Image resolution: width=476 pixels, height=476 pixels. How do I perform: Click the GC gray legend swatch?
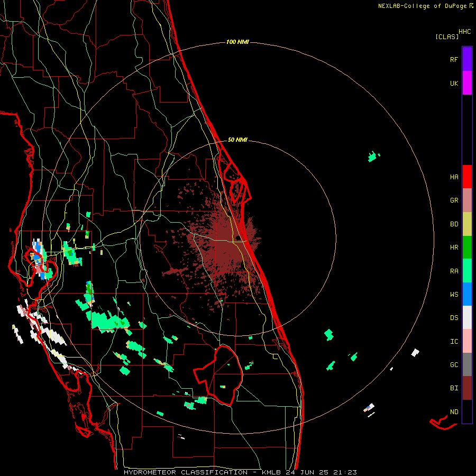467,364
